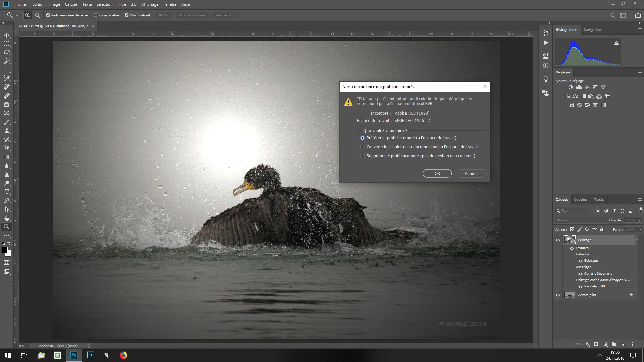Screen dimensions: 644x362
Task: Select Supprimer le profil incorporé option
Action: (x=362, y=156)
